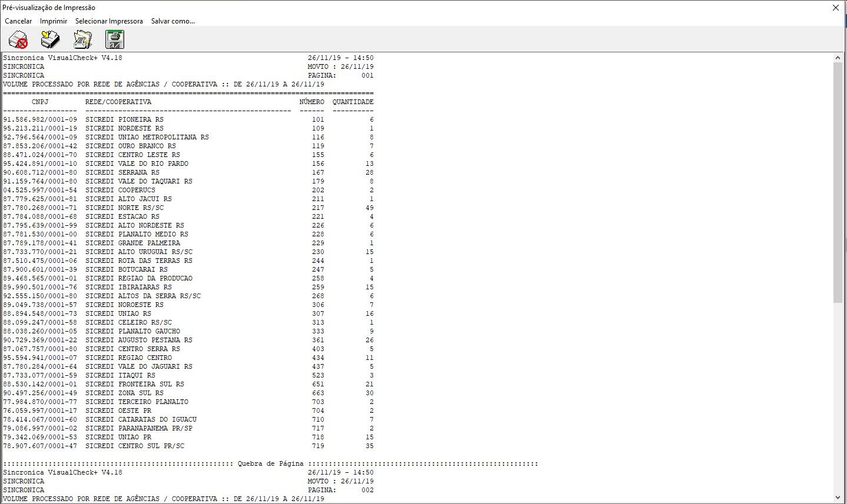Click the select printer folder icon
Image resolution: width=847 pixels, height=504 pixels.
(82, 40)
